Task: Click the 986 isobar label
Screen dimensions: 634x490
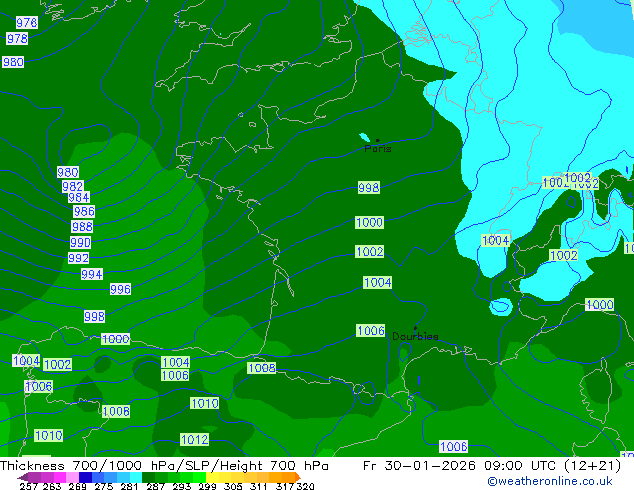Action: [x=84, y=211]
